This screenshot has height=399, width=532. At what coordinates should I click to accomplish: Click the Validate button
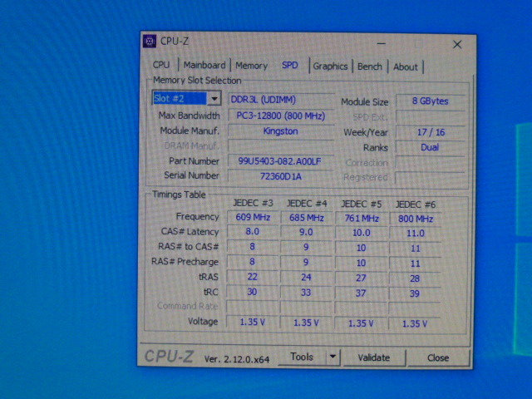[373, 357]
